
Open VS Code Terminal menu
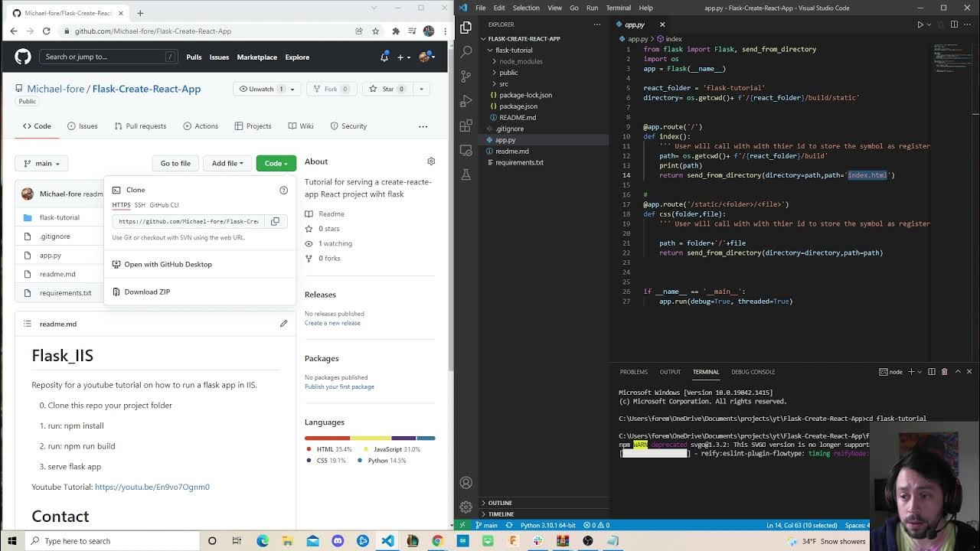click(x=618, y=8)
